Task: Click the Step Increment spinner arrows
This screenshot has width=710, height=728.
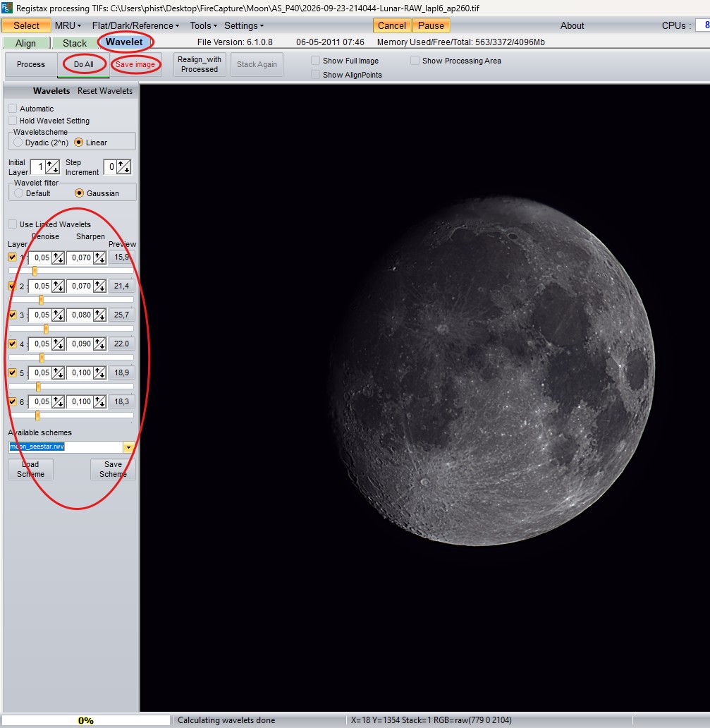Action: (x=124, y=166)
